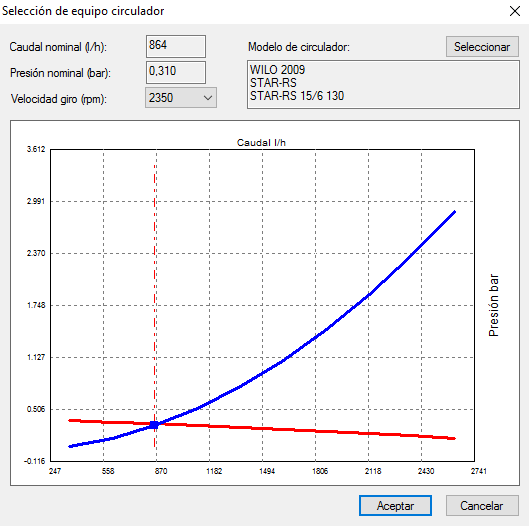
Task: Click the STAR-RS 15/6 130 text line
Action: click(297, 96)
